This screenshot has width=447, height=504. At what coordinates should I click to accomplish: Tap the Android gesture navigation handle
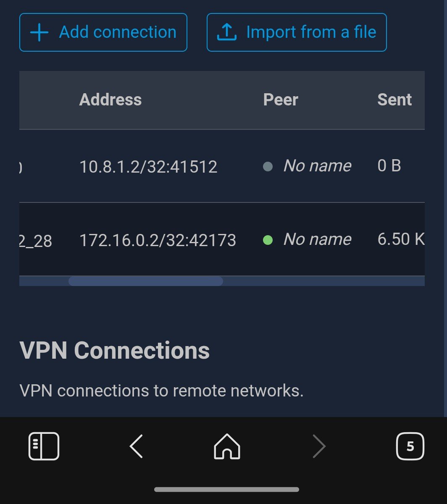coord(226,490)
